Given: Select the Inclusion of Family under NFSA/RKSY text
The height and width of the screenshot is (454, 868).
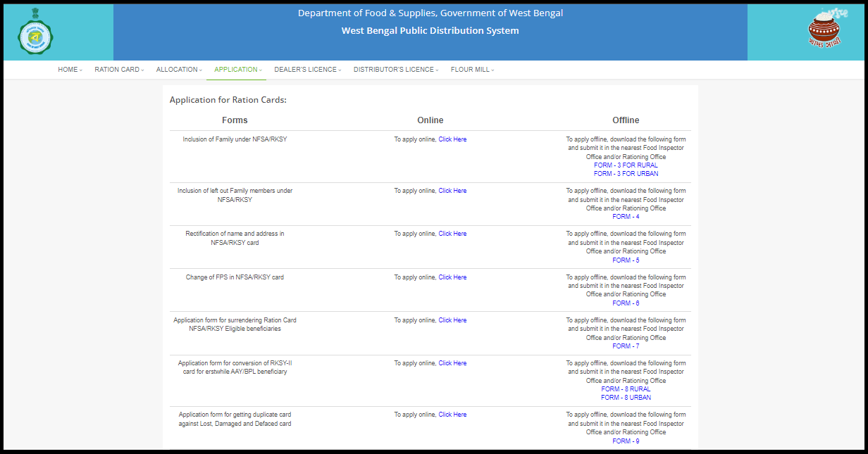Looking at the screenshot, I should coord(235,139).
